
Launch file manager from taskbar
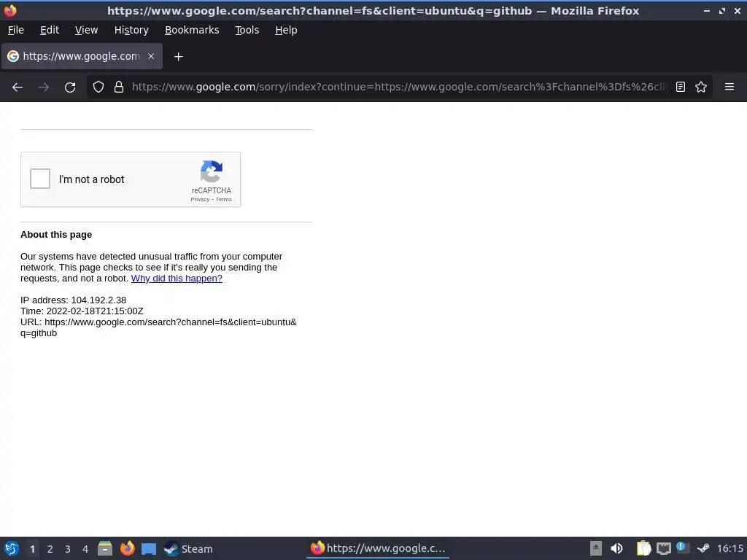tap(105, 548)
